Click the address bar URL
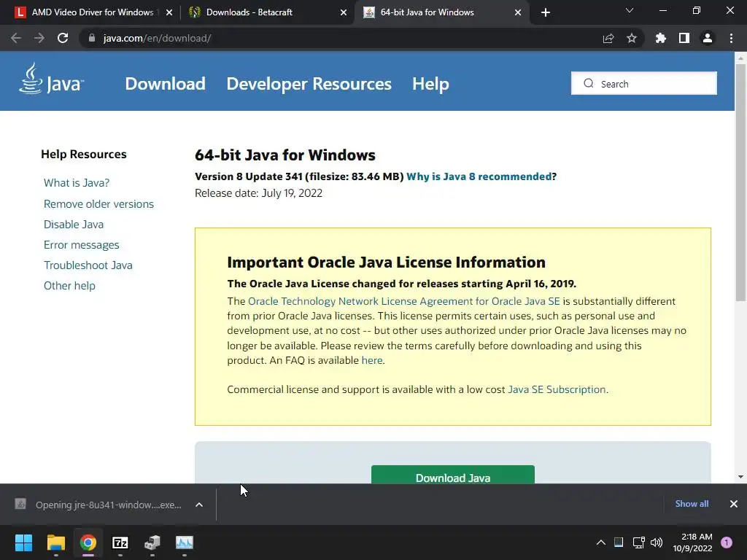 pos(158,38)
